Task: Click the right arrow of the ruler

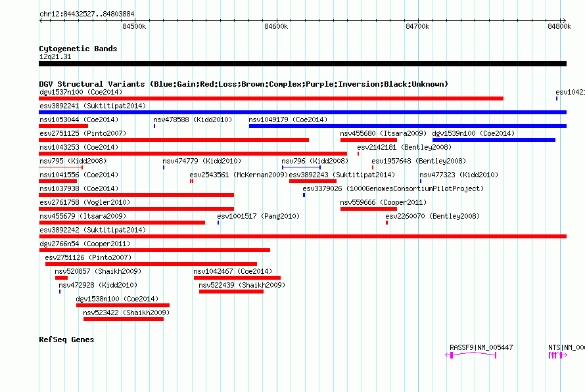Action: (564, 21)
